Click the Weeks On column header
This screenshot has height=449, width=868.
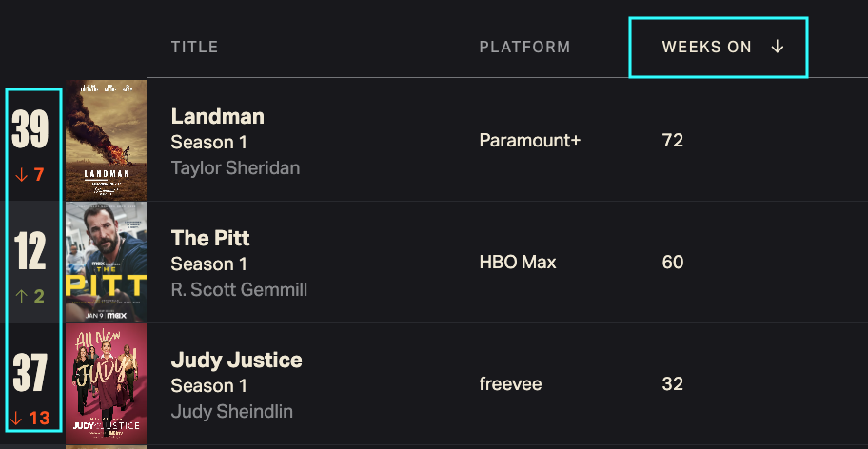[x=707, y=48]
